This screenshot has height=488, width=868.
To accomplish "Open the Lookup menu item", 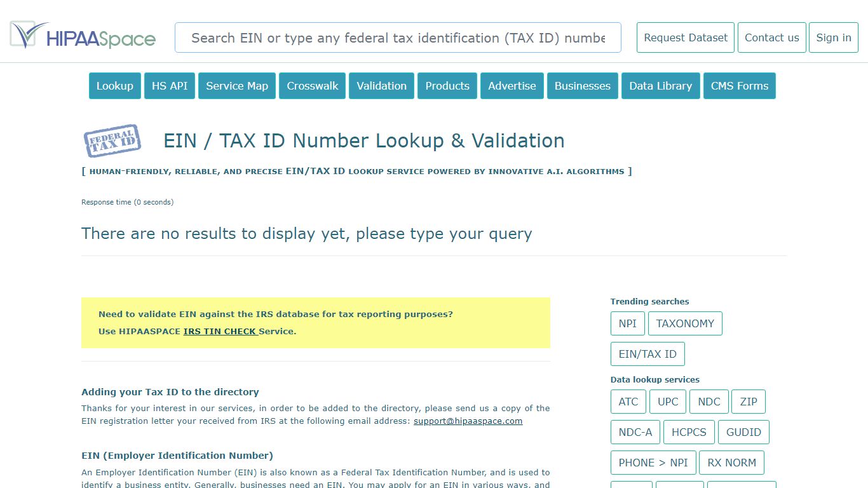I will coord(115,86).
